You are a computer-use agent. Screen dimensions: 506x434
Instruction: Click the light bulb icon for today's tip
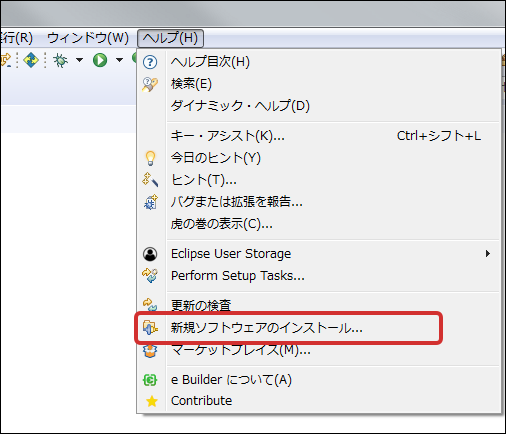(150, 158)
